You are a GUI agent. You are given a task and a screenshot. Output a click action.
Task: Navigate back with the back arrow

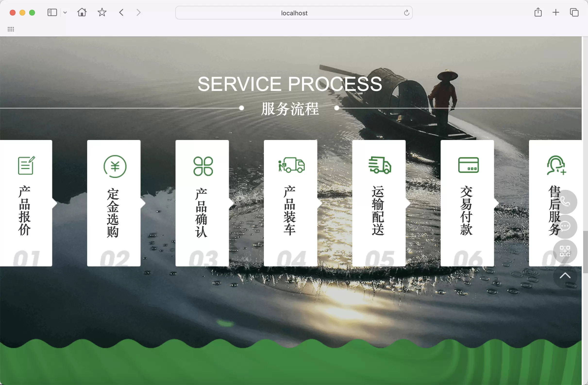121,12
